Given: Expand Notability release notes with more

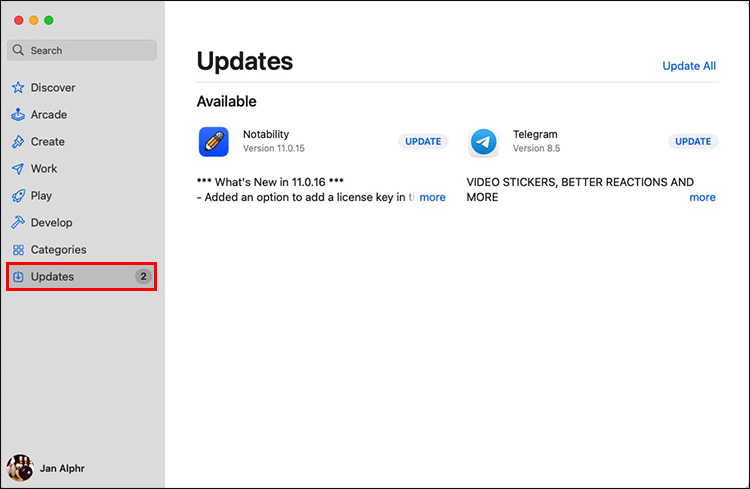Looking at the screenshot, I should pyautogui.click(x=432, y=197).
